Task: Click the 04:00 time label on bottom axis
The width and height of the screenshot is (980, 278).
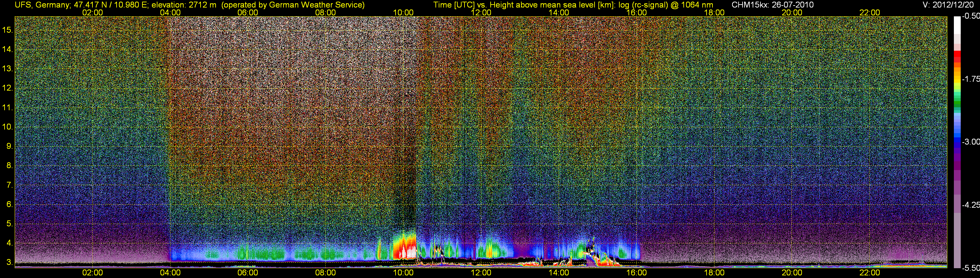Action: click(x=170, y=273)
